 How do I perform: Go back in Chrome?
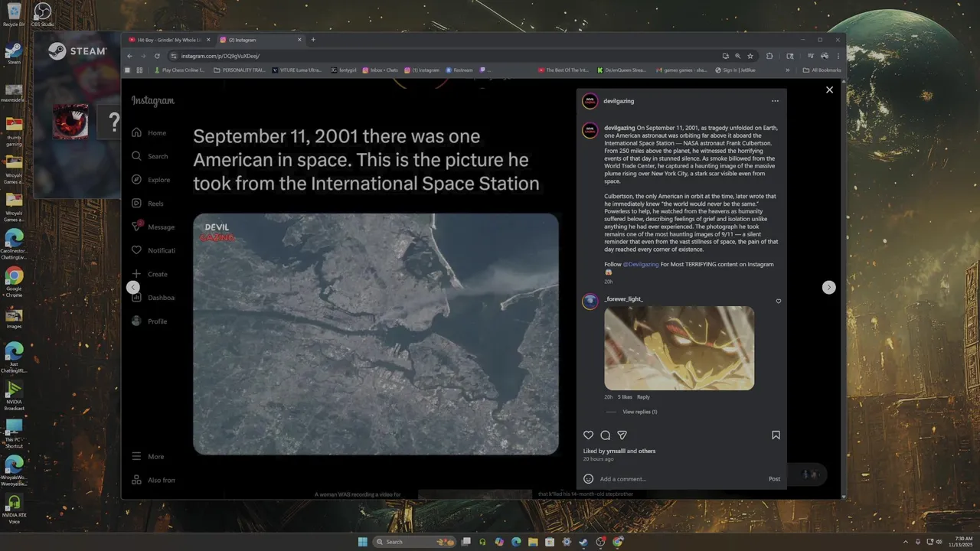[129, 56]
